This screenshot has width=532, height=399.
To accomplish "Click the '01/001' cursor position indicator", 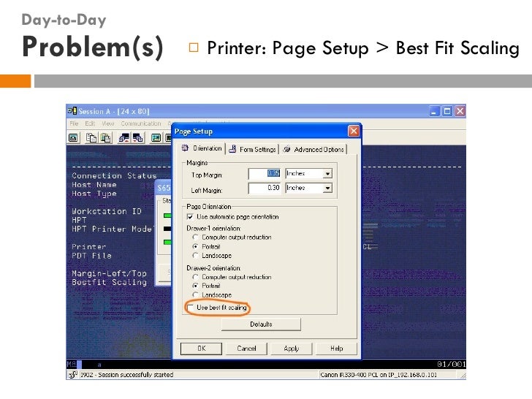I will [452, 365].
